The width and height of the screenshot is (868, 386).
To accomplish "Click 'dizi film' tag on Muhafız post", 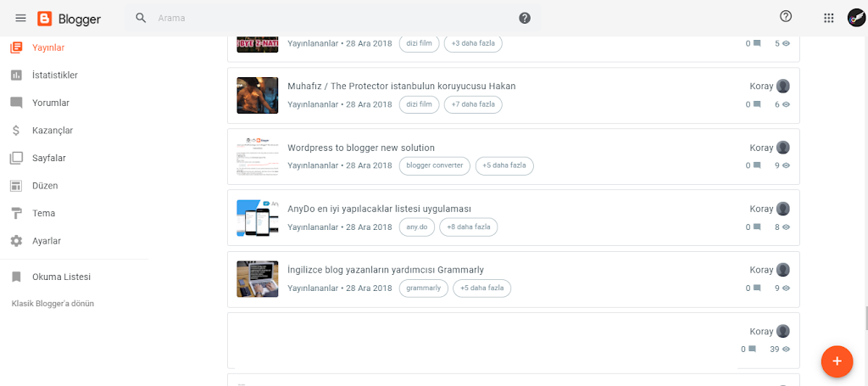I will (x=419, y=104).
